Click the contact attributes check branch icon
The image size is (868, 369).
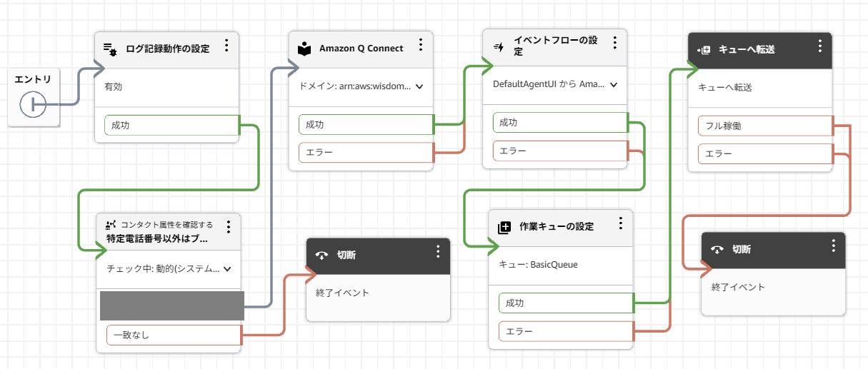point(111,225)
